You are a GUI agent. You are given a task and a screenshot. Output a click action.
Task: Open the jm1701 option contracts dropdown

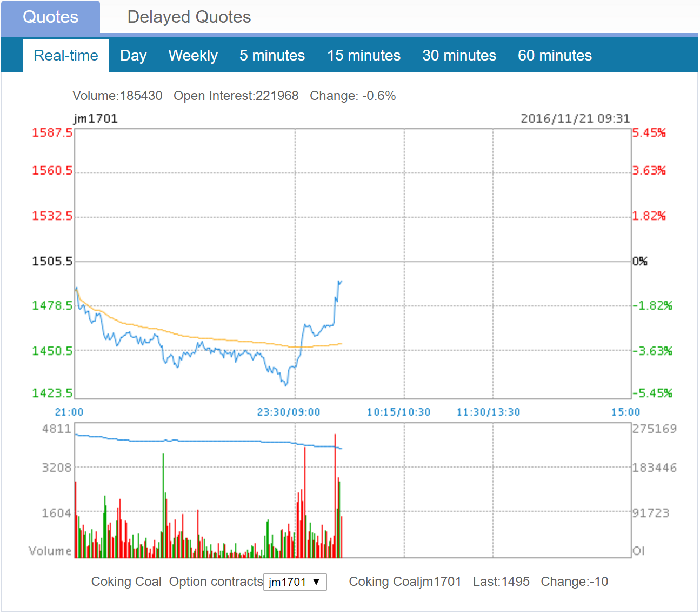(x=295, y=582)
